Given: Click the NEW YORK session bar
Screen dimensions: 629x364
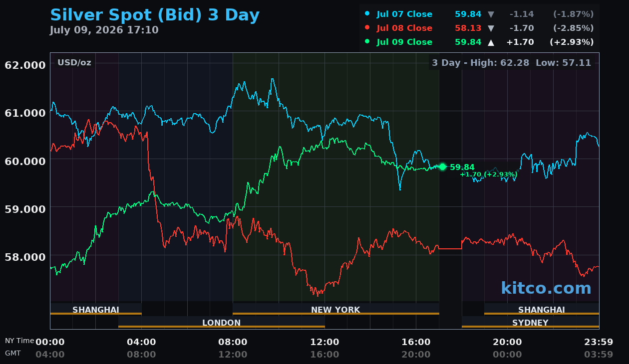Looking at the screenshot, I should click(x=335, y=310).
